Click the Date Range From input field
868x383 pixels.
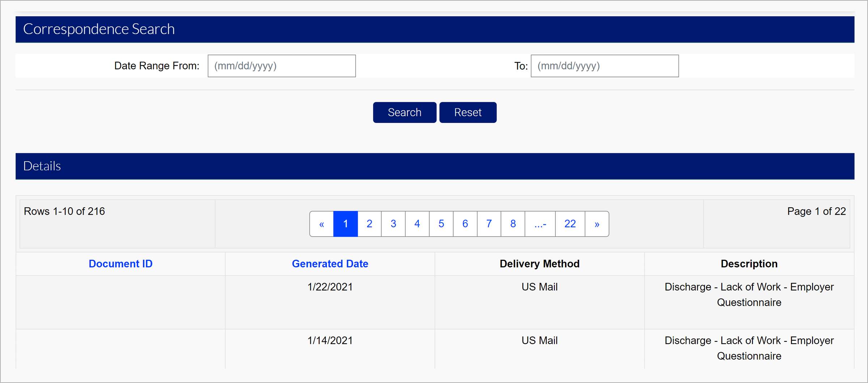pyautogui.click(x=281, y=66)
